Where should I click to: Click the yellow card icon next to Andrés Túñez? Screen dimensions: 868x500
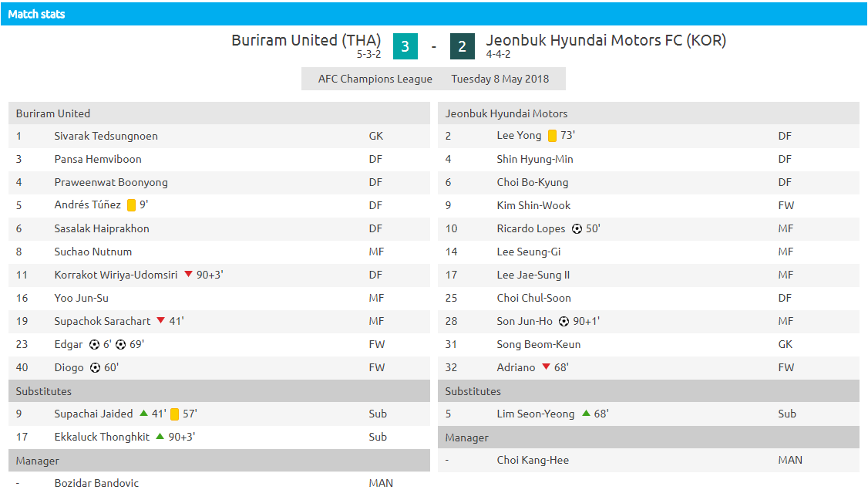pos(131,205)
